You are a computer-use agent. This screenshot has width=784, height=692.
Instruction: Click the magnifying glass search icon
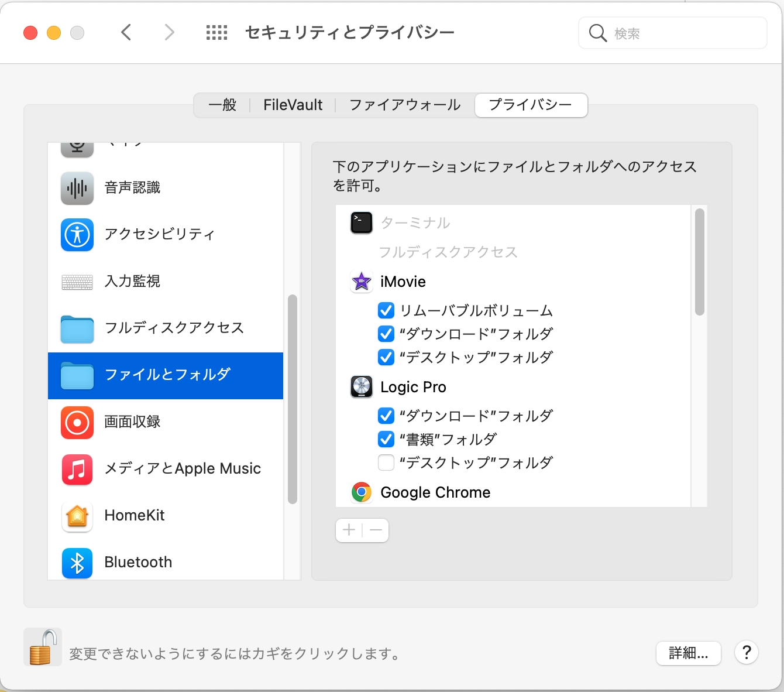[x=597, y=33]
